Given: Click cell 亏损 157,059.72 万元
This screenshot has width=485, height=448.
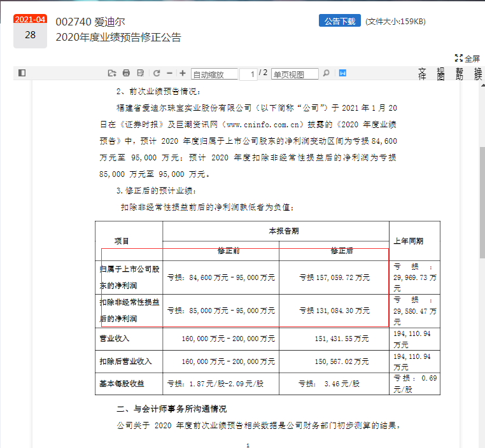Looking at the screenshot, I should click(x=334, y=277).
